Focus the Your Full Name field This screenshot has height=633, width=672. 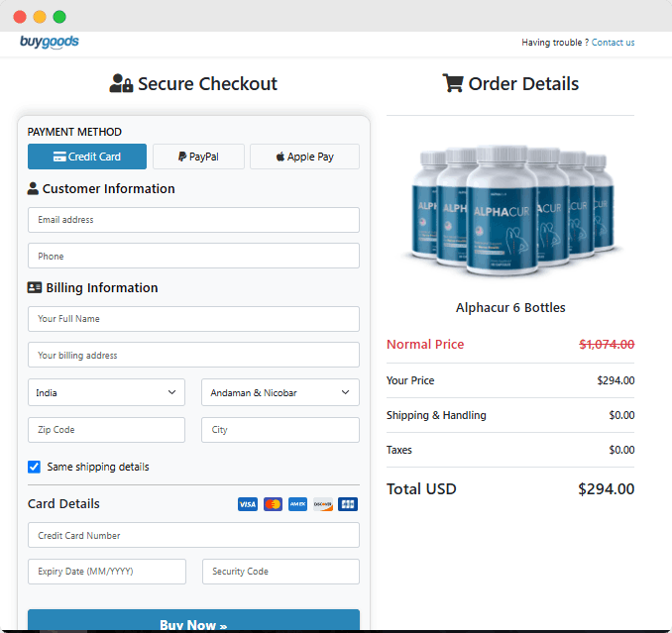[193, 319]
